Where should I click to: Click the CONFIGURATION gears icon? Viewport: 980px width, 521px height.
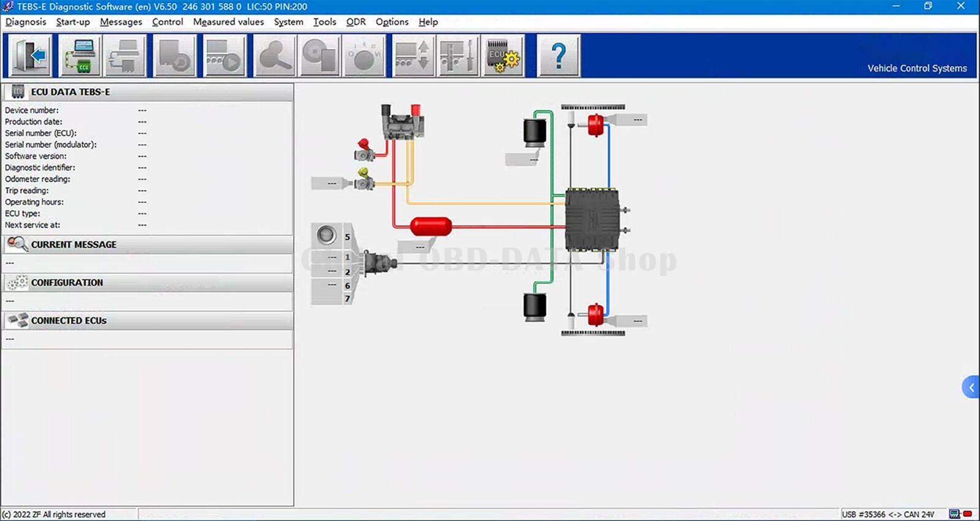(17, 282)
